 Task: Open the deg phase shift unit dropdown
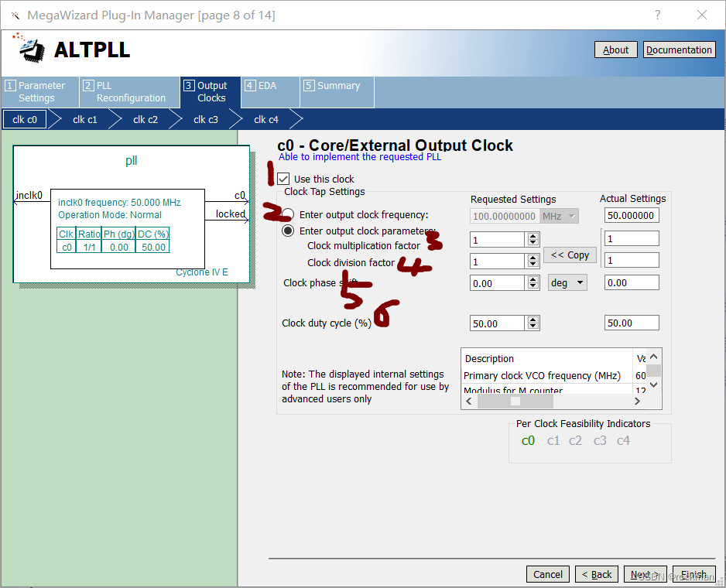pos(567,282)
